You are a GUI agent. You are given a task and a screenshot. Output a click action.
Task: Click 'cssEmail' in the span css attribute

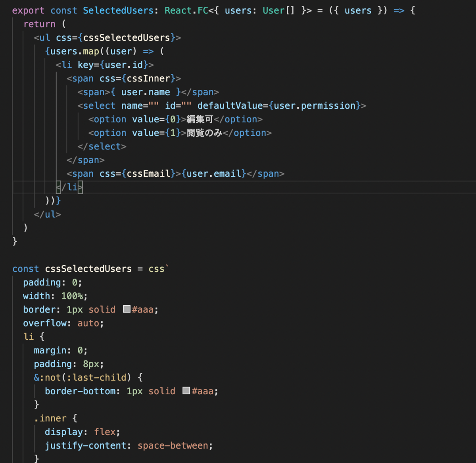pos(148,174)
